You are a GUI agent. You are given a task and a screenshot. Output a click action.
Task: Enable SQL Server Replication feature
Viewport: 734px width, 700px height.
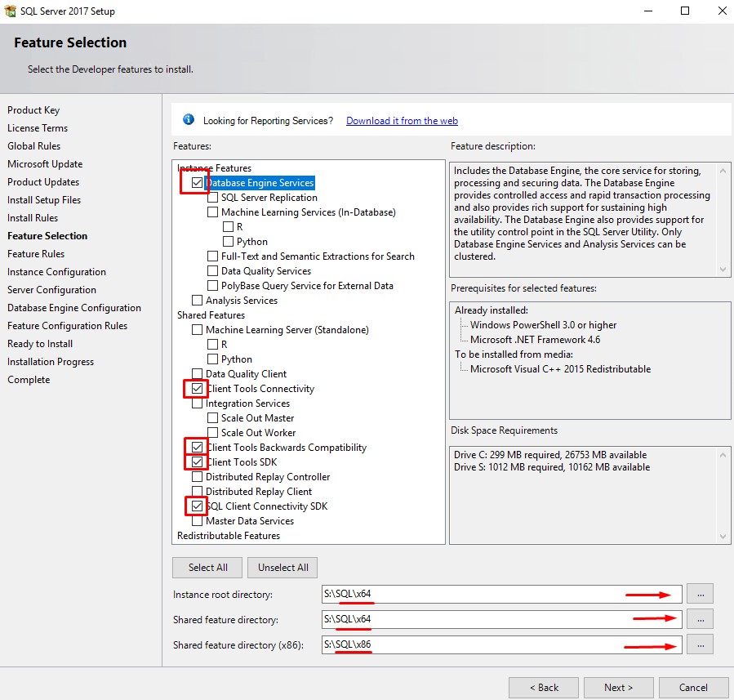pyautogui.click(x=213, y=198)
